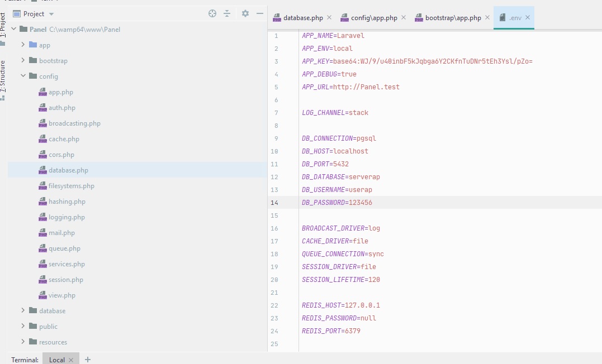Close the Local terminal tab
The image size is (602, 364).
[x=71, y=360]
